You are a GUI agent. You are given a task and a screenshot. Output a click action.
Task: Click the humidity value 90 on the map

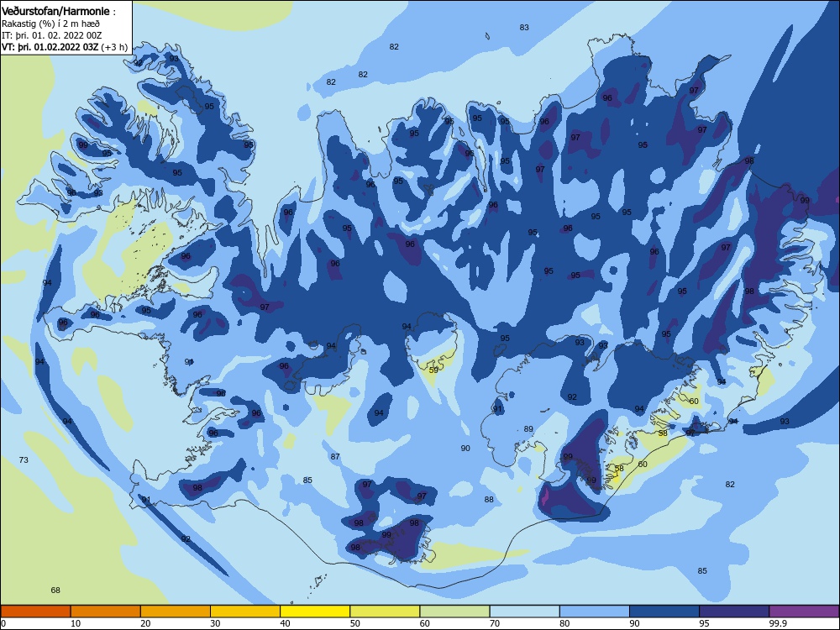coord(465,448)
